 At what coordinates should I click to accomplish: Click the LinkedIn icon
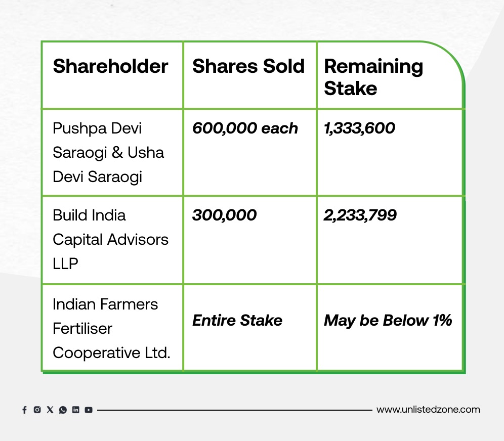tap(75, 410)
